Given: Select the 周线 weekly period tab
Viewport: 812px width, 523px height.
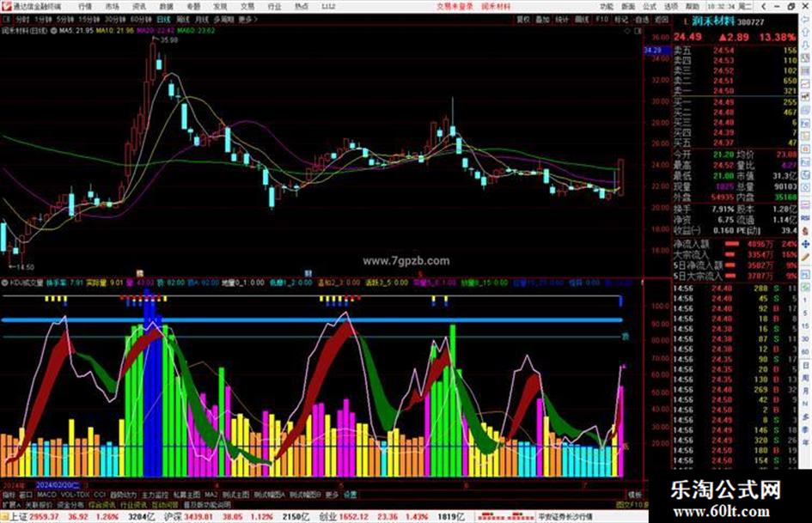Looking at the screenshot, I should tap(183, 19).
